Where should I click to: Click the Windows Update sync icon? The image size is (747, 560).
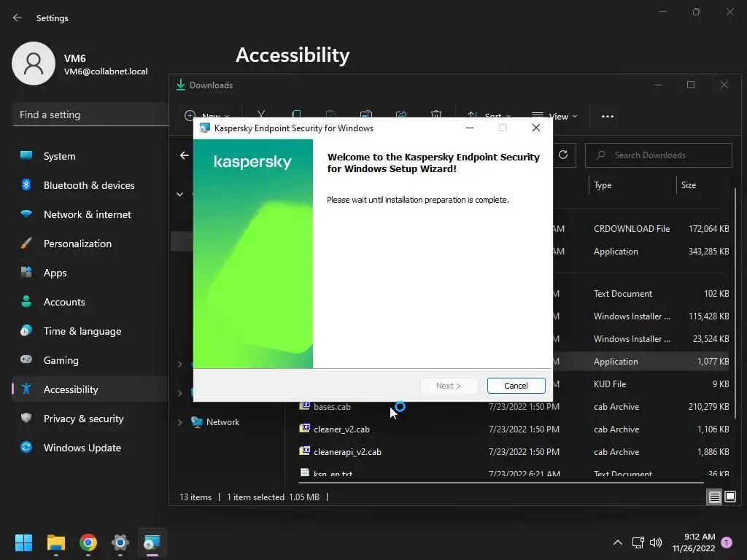[x=26, y=447]
